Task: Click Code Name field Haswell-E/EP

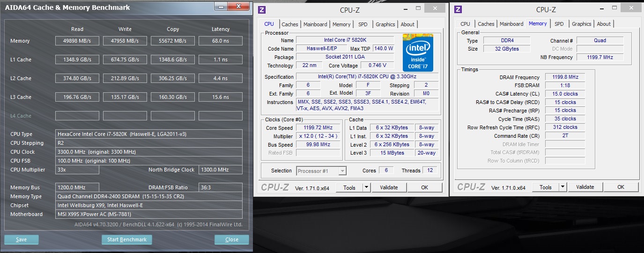Action: click(x=321, y=48)
